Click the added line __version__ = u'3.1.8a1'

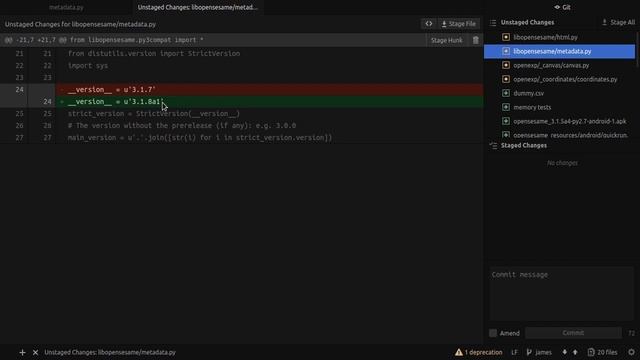[x=269, y=102]
